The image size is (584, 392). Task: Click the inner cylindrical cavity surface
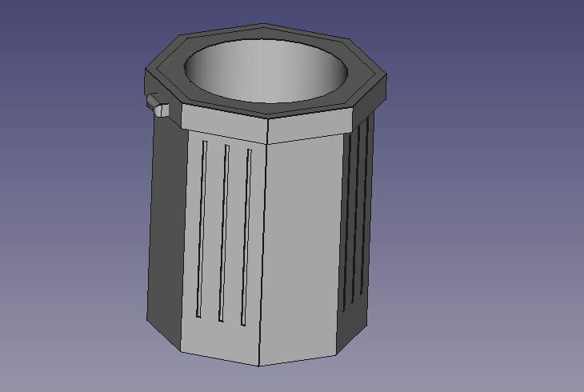(266, 70)
